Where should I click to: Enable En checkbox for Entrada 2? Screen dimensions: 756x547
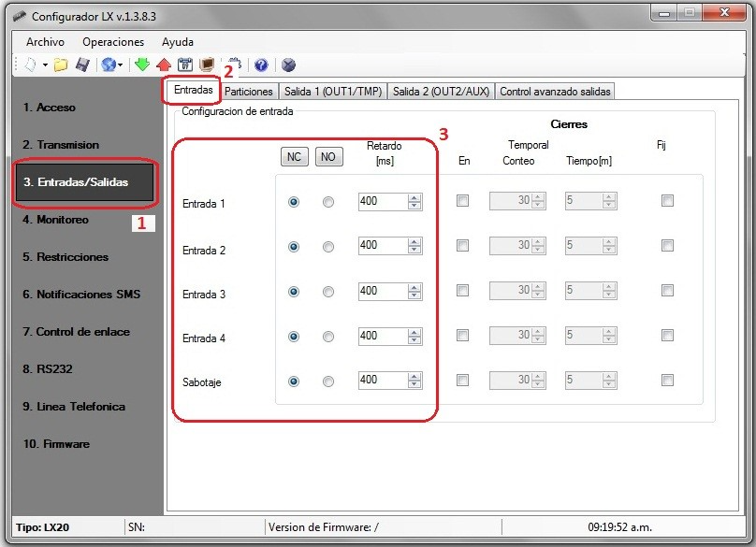[x=462, y=245]
